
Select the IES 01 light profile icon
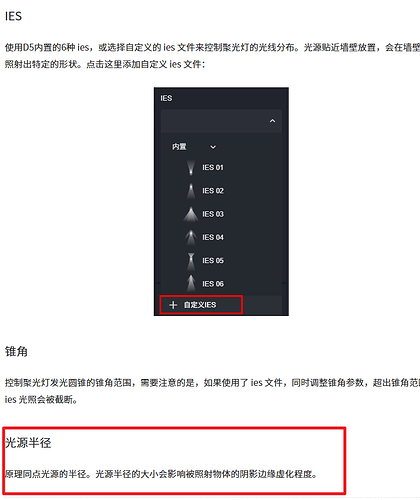click(191, 167)
